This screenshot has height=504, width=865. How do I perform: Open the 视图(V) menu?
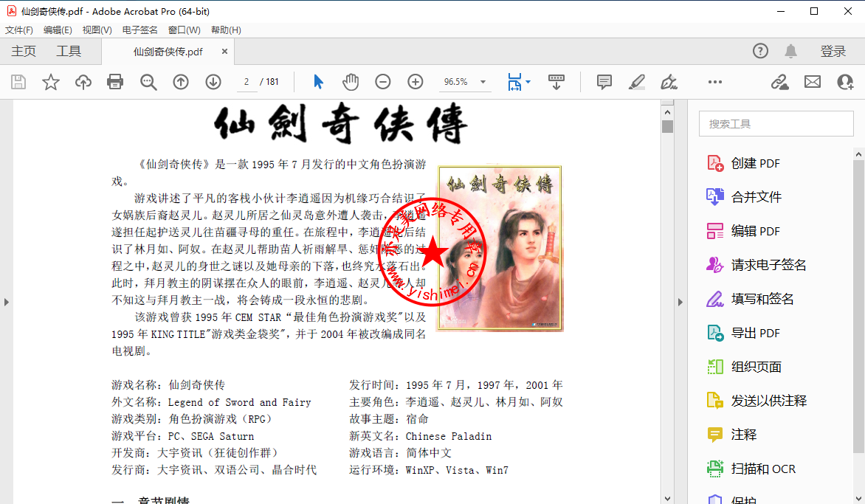click(97, 30)
